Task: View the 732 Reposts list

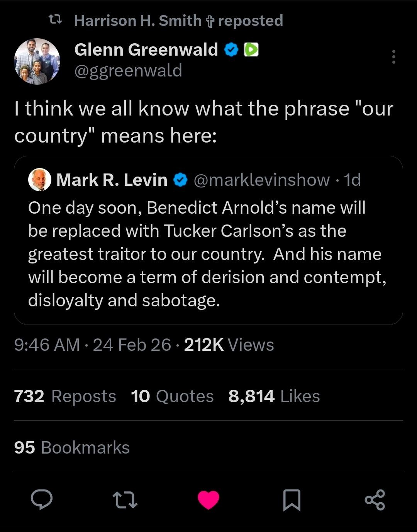Action: point(65,396)
